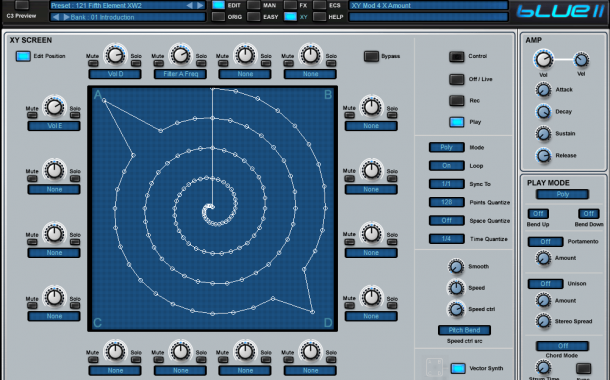Open the XY page tab
This screenshot has width=610, height=380.
[290, 17]
